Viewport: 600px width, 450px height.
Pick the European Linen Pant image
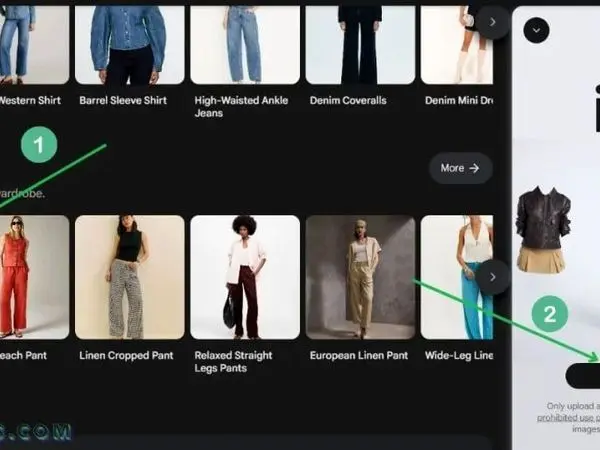pyautogui.click(x=360, y=277)
